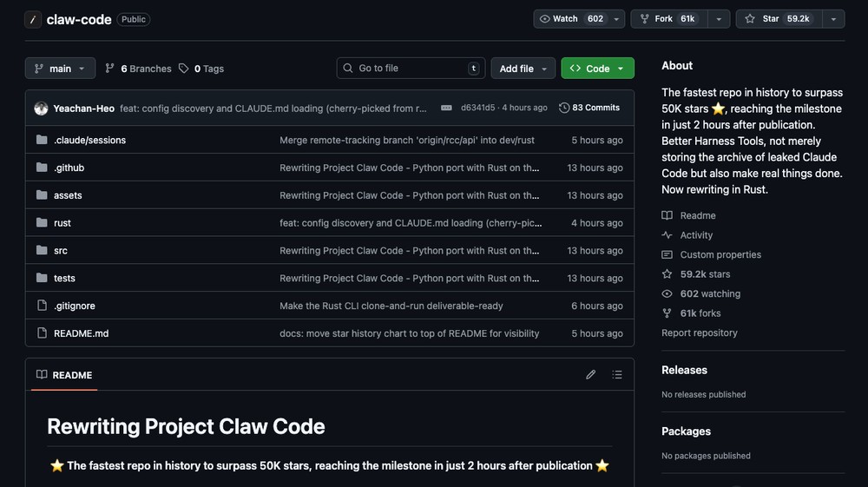This screenshot has width=868, height=487.
Task: Click the Watch button
Action: 571,19
